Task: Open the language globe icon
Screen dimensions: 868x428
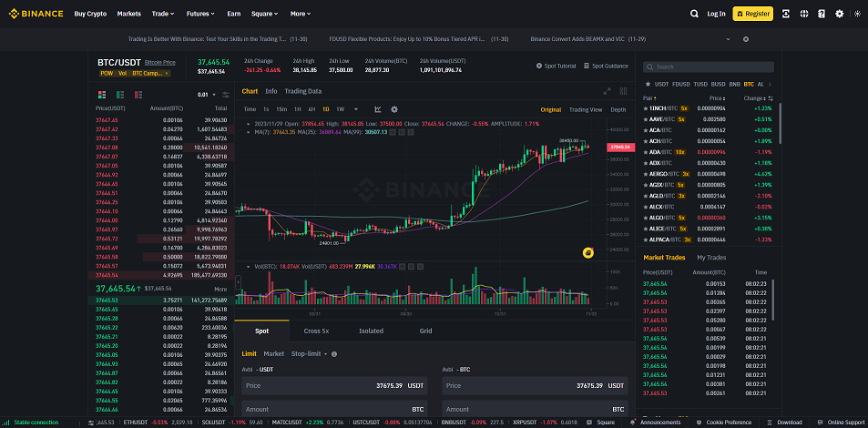Action: click(803, 14)
